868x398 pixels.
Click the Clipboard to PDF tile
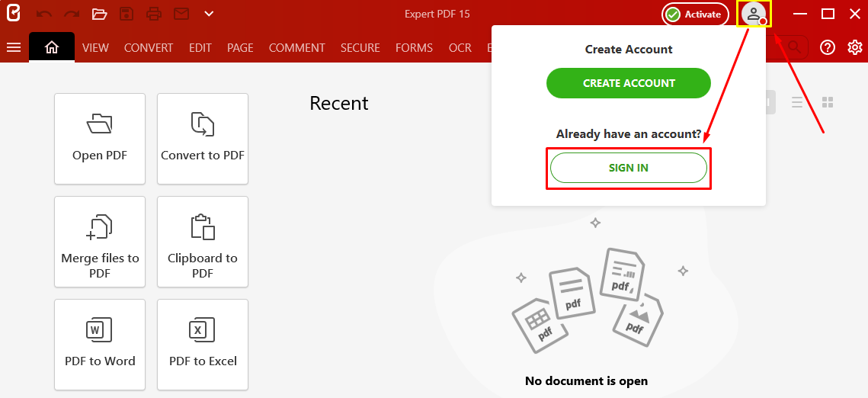coord(203,242)
